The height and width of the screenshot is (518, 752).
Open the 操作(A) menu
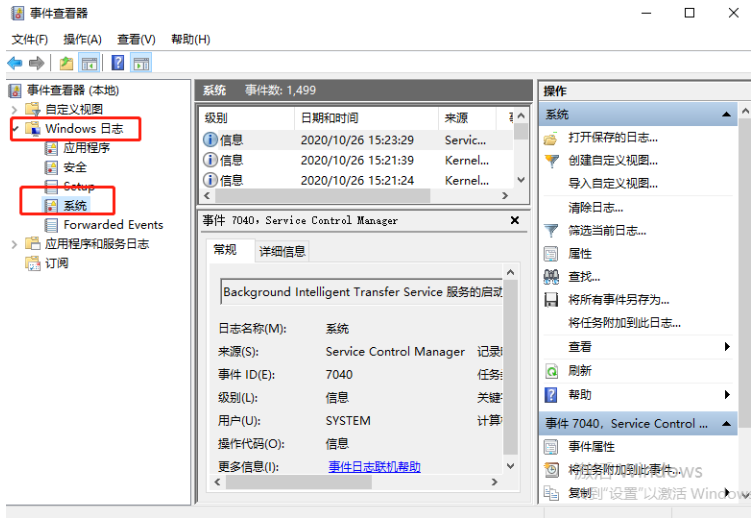(x=82, y=39)
